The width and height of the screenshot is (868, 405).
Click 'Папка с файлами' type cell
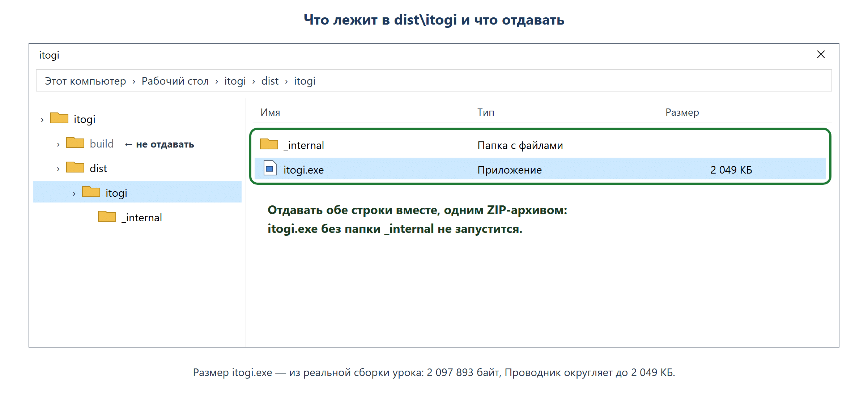520,145
